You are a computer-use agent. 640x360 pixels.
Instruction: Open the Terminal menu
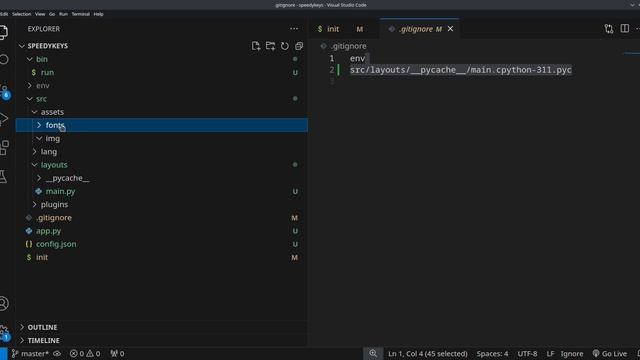click(x=80, y=14)
